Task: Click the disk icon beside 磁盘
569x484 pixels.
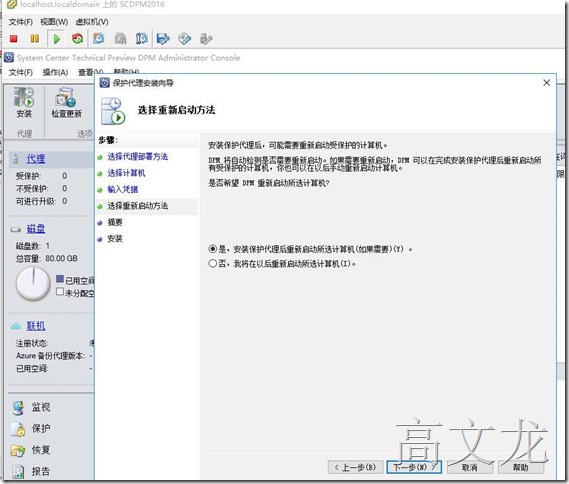Action: click(16, 229)
